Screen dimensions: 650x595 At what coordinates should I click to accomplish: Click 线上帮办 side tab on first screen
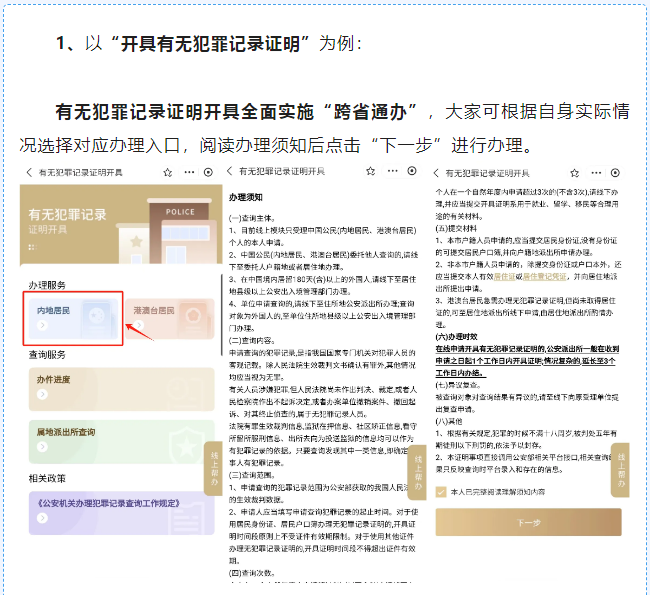[211, 467]
